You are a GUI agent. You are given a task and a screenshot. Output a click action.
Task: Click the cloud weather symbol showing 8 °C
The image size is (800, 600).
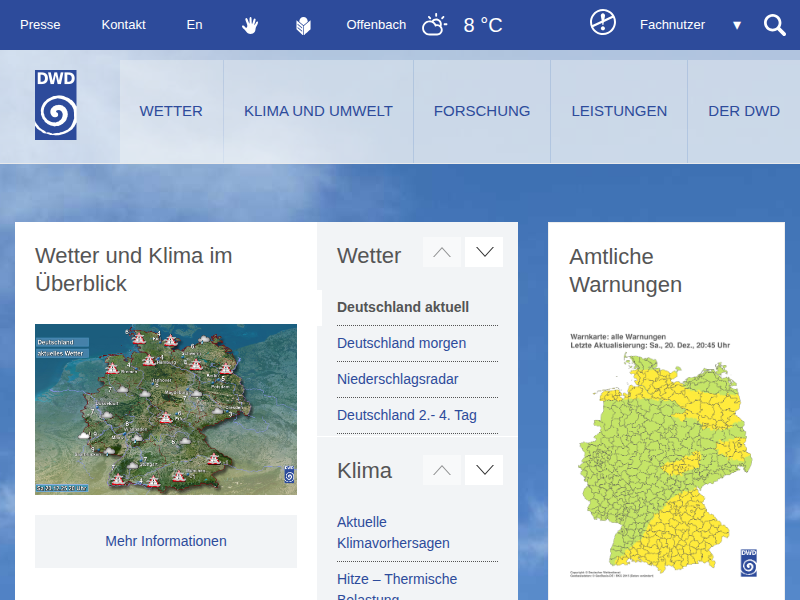[434, 25]
